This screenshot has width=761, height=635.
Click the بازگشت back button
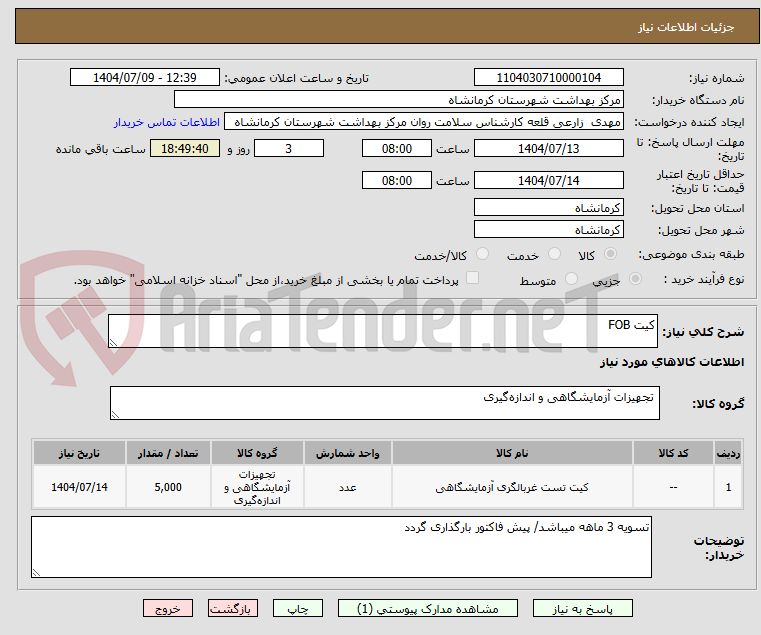(233, 608)
